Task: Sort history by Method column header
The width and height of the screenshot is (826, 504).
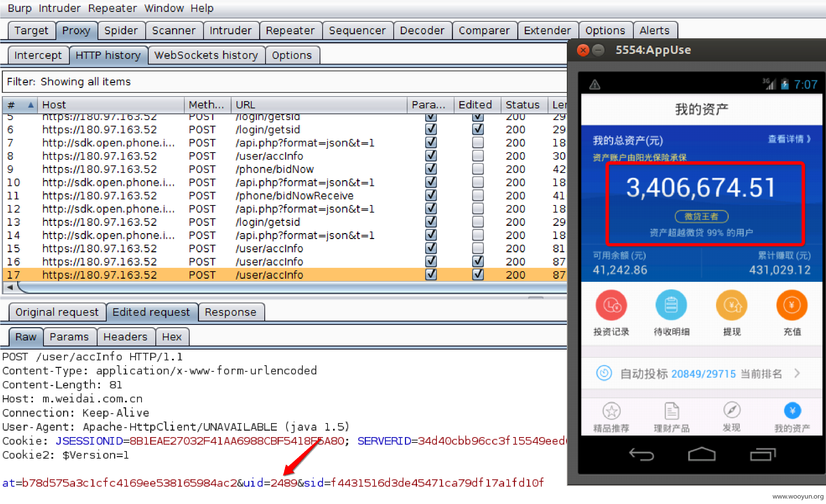Action: [x=208, y=105]
